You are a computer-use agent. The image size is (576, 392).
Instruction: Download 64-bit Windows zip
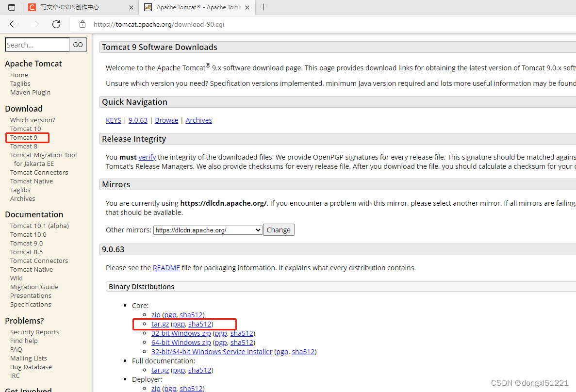tap(181, 343)
